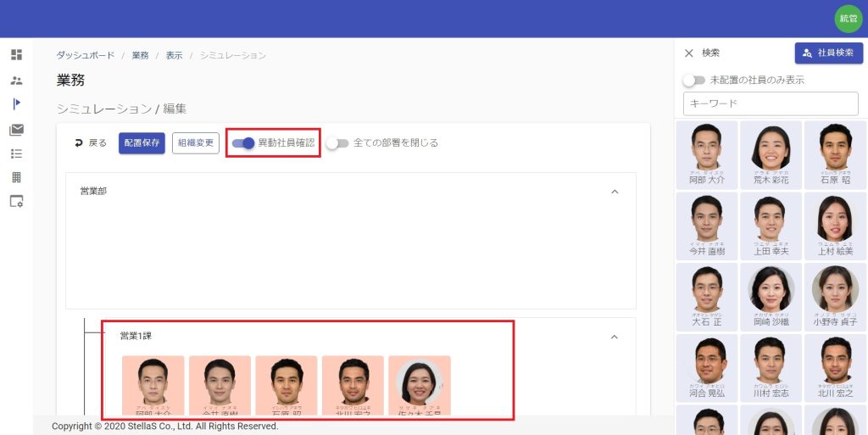Image resolution: width=868 pixels, height=435 pixels.
Task: Open the mail envelope icon in sidebar
Action: click(x=16, y=130)
